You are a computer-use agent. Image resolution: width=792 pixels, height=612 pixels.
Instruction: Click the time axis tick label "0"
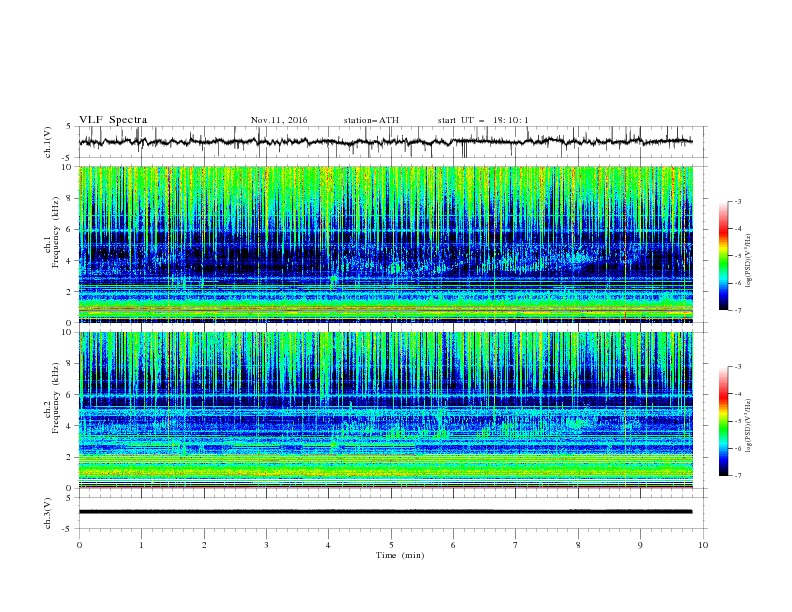(79, 545)
